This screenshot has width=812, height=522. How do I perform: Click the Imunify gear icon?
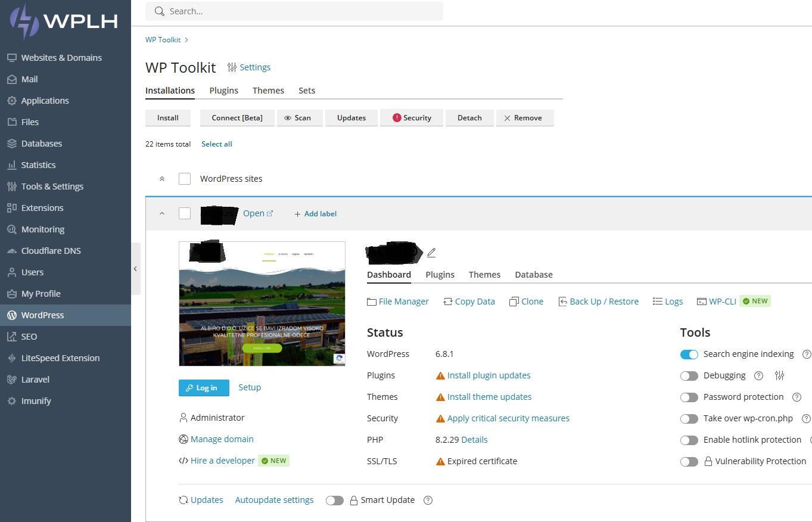click(11, 401)
